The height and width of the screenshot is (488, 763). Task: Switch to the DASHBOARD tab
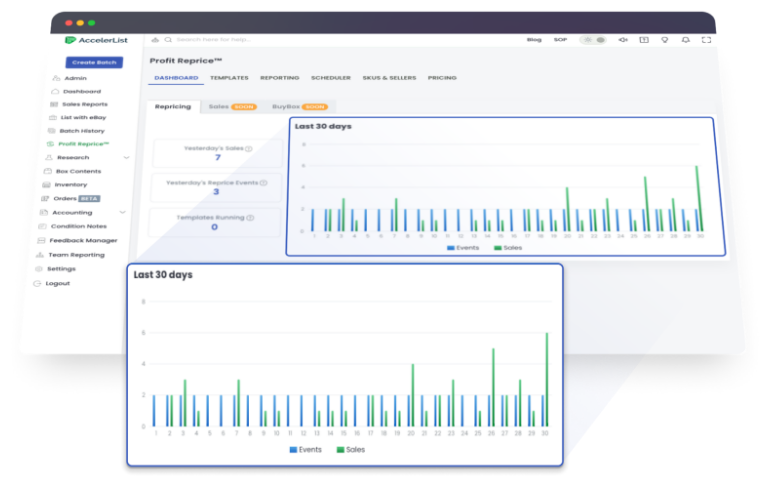(176, 78)
